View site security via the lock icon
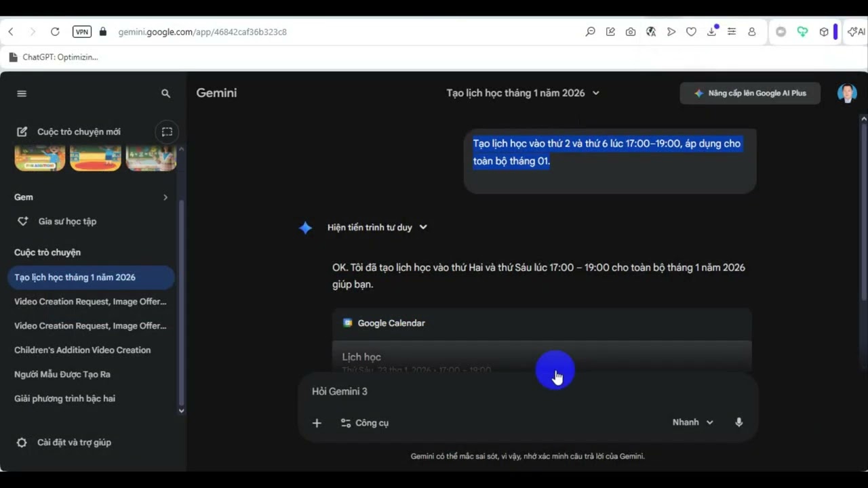The image size is (868, 488). coord(103,32)
